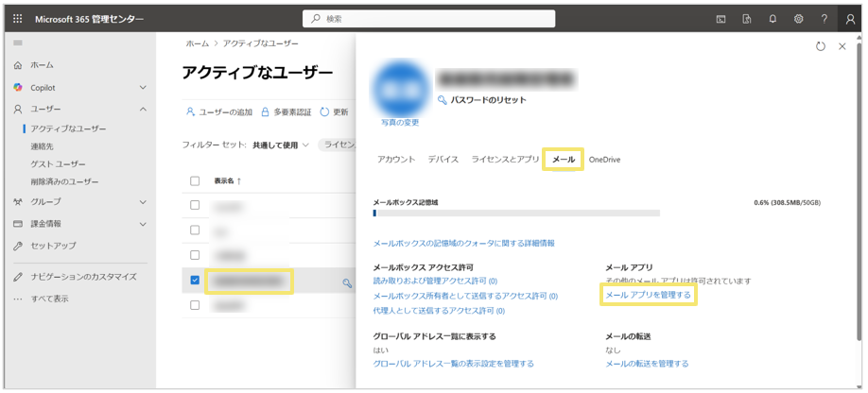This screenshot has width=868, height=393.
Task: Refresh the user details panel
Action: [x=821, y=46]
